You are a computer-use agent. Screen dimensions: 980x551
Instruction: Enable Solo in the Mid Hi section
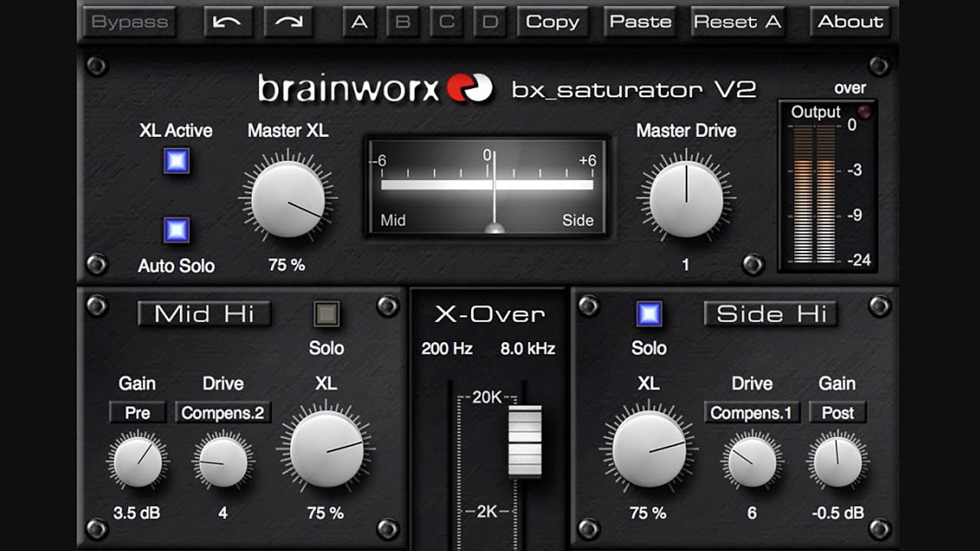(326, 314)
